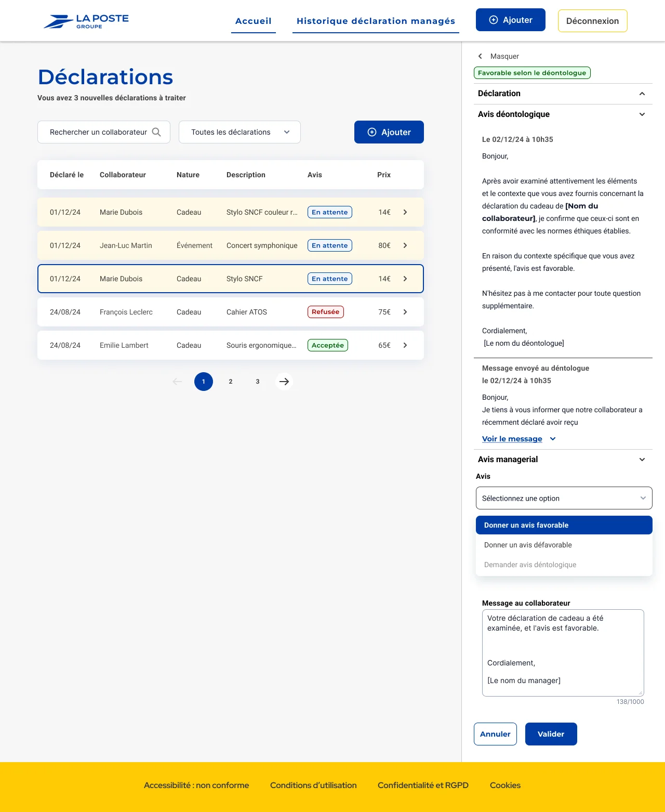Open row arrow for Emilie Lambert declaration
Screen dimensions: 665x812
click(405, 345)
